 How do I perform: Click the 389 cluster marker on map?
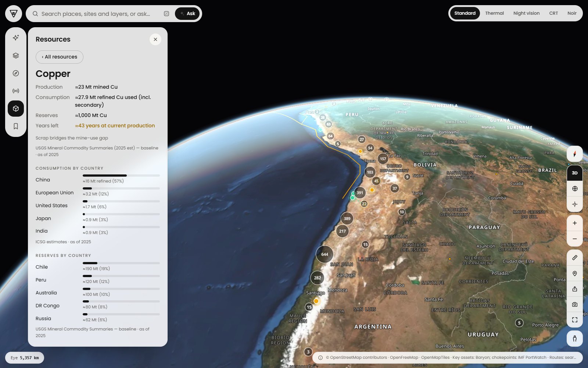coord(347,219)
